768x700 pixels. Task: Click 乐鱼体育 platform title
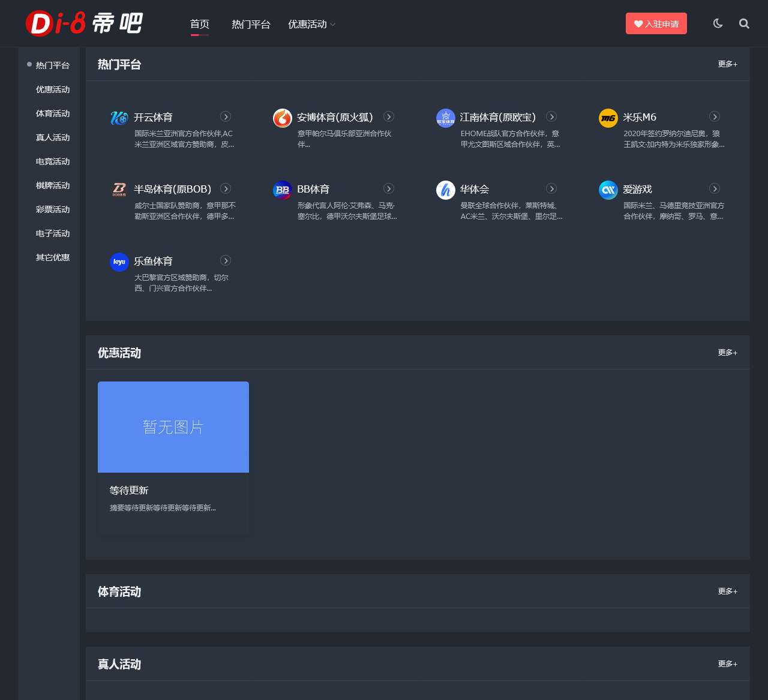tap(153, 261)
